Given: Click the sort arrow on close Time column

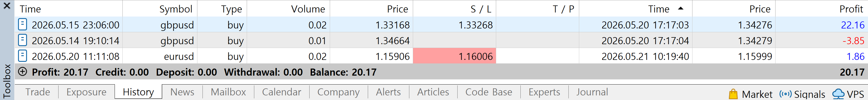Looking at the screenshot, I should pyautogui.click(x=681, y=8).
